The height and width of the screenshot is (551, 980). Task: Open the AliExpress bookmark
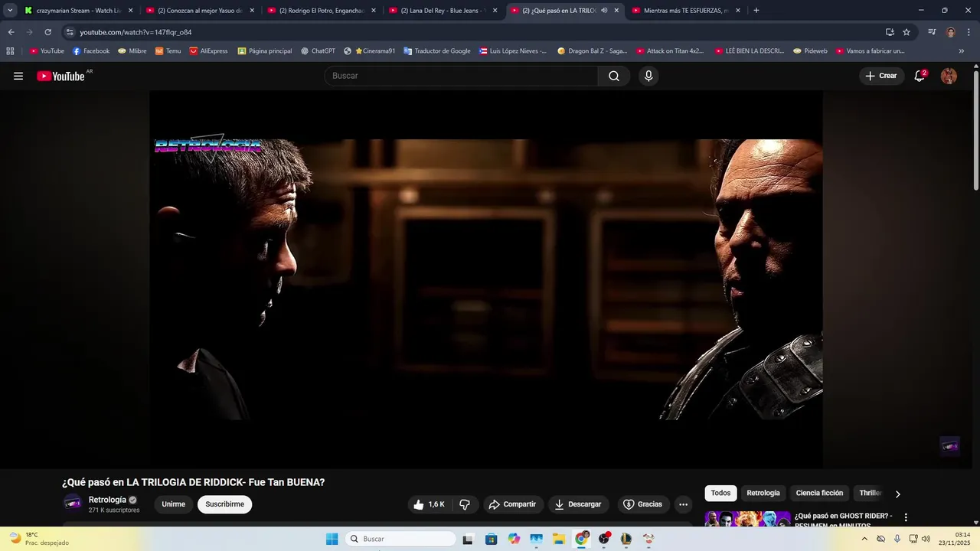point(208,51)
